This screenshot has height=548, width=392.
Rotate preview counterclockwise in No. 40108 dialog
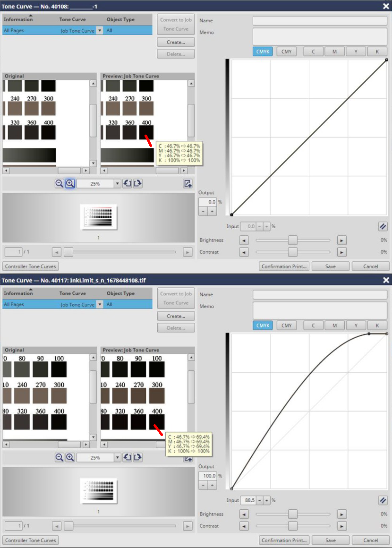[x=127, y=184]
